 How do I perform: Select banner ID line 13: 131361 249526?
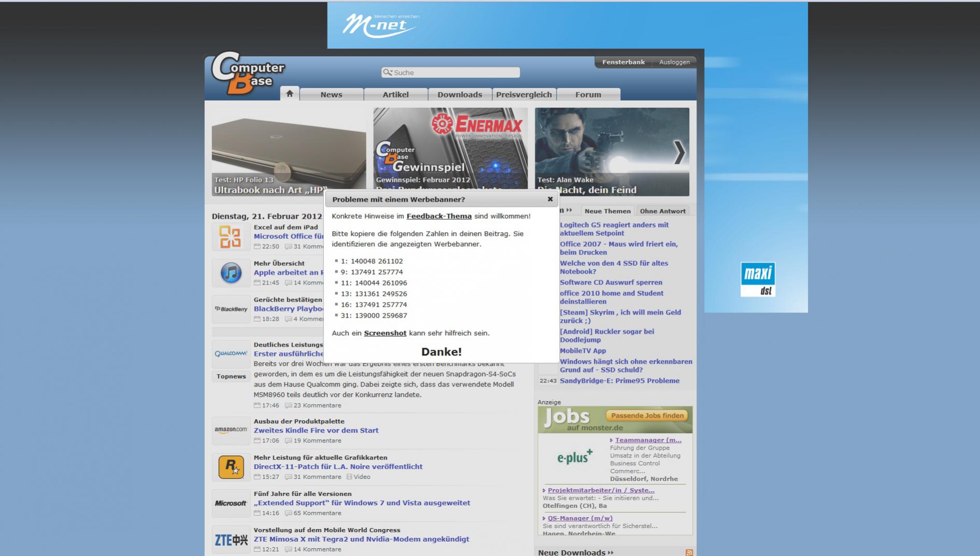374,294
